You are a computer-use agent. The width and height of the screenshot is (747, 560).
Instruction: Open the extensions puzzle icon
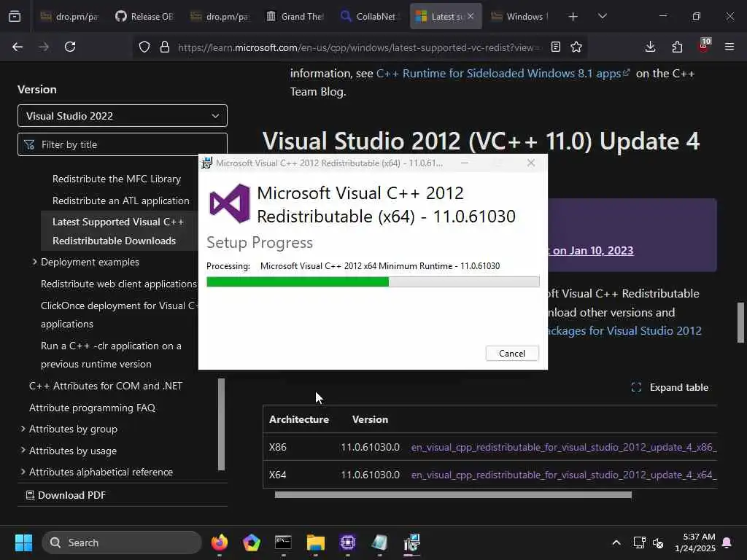[x=677, y=47]
